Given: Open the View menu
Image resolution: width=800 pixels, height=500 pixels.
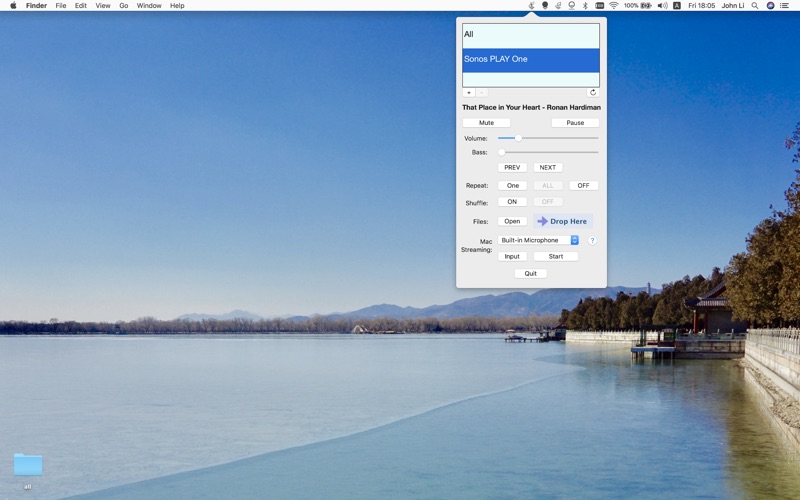Looking at the screenshot, I should [x=103, y=6].
